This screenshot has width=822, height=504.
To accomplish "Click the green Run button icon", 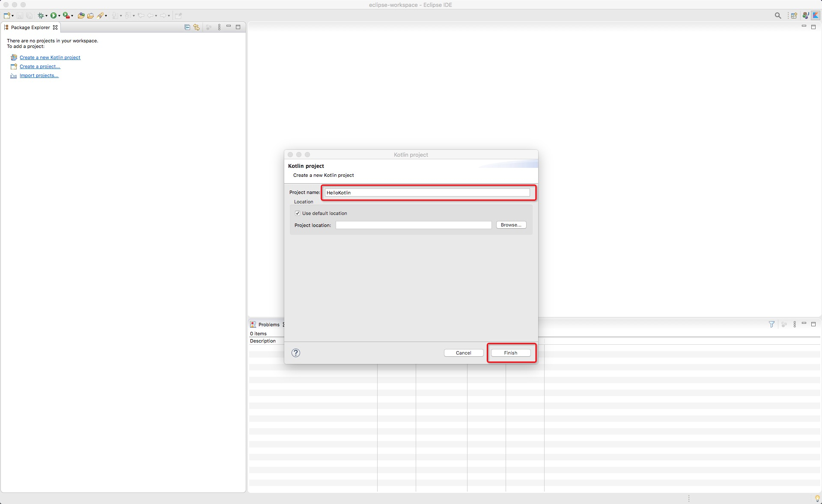I will pyautogui.click(x=54, y=15).
